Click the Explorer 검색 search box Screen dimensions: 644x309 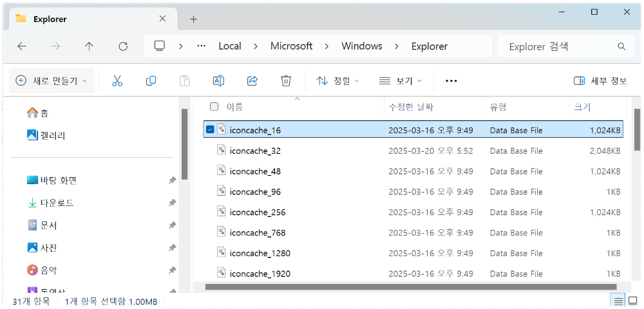pos(566,46)
